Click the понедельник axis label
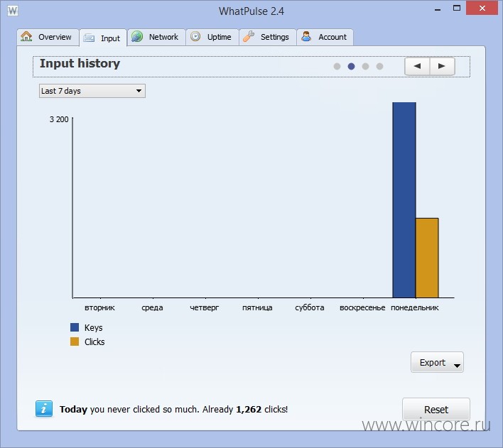Image resolution: width=503 pixels, height=448 pixels. (x=414, y=307)
